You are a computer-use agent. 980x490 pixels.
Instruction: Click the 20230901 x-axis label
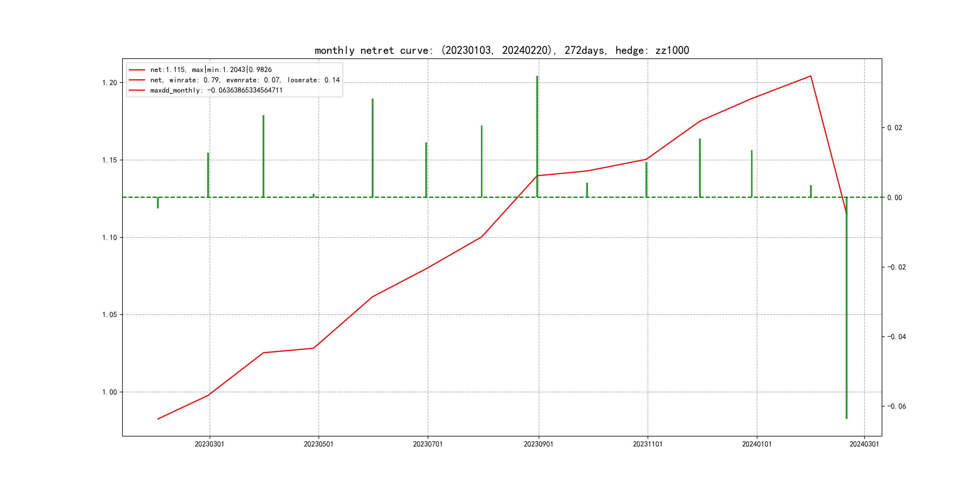(538, 444)
